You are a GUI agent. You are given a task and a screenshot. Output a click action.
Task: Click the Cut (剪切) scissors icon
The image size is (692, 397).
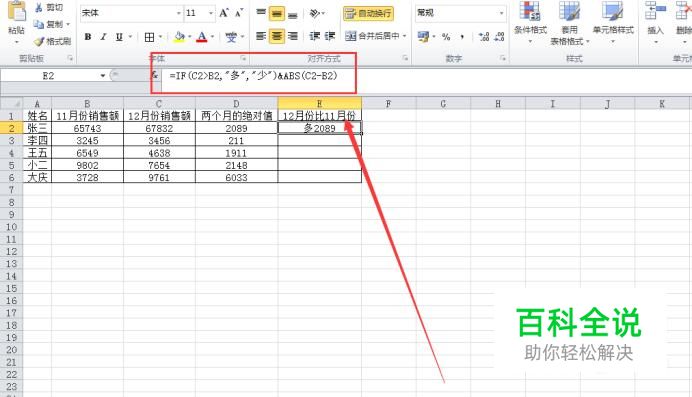point(39,7)
